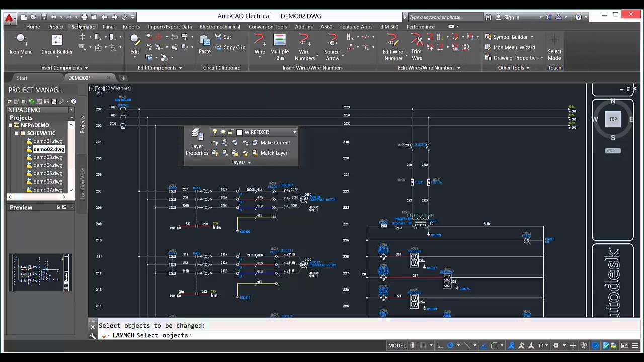This screenshot has width=644, height=362.
Task: Click the Cut circuit button
Action: (223, 37)
